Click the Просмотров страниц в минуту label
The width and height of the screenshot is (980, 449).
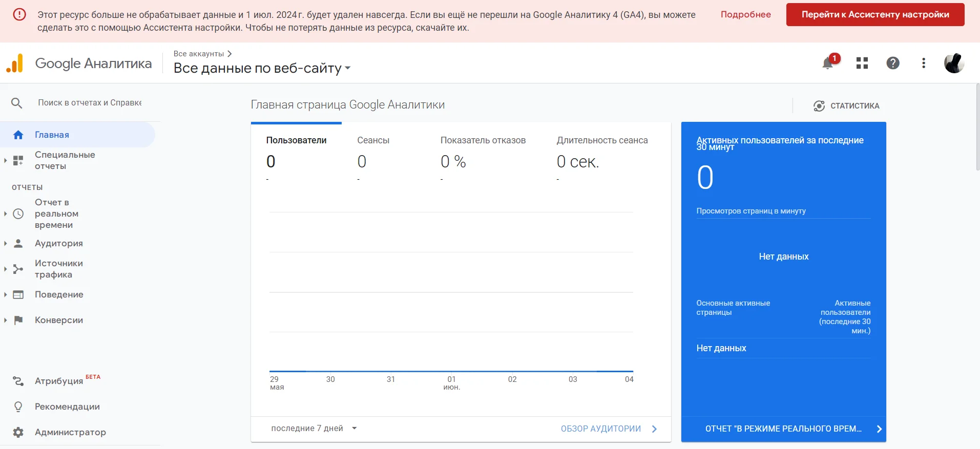[x=750, y=211]
